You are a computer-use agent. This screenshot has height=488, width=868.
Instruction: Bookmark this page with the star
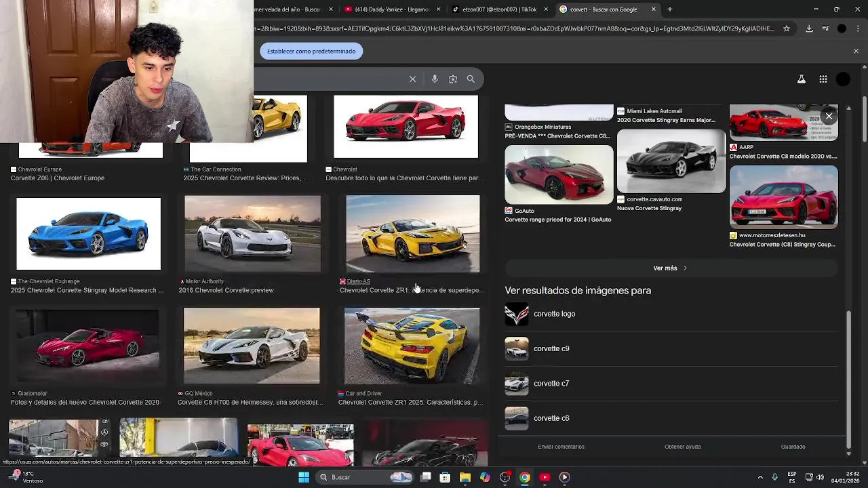pos(787,28)
